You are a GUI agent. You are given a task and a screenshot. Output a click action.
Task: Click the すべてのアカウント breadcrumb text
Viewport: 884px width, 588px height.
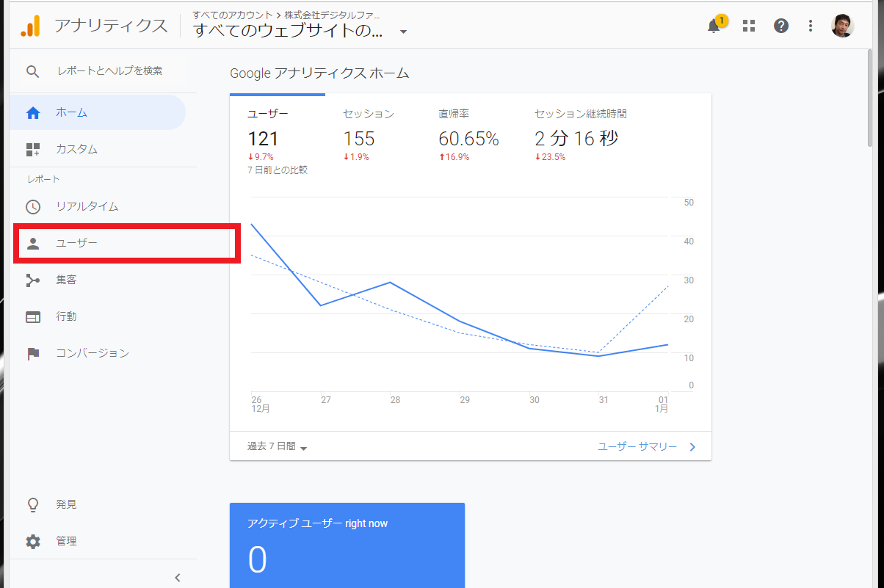coord(232,15)
